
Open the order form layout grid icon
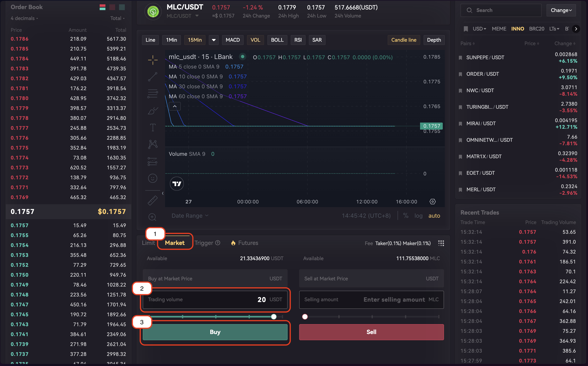click(x=441, y=243)
